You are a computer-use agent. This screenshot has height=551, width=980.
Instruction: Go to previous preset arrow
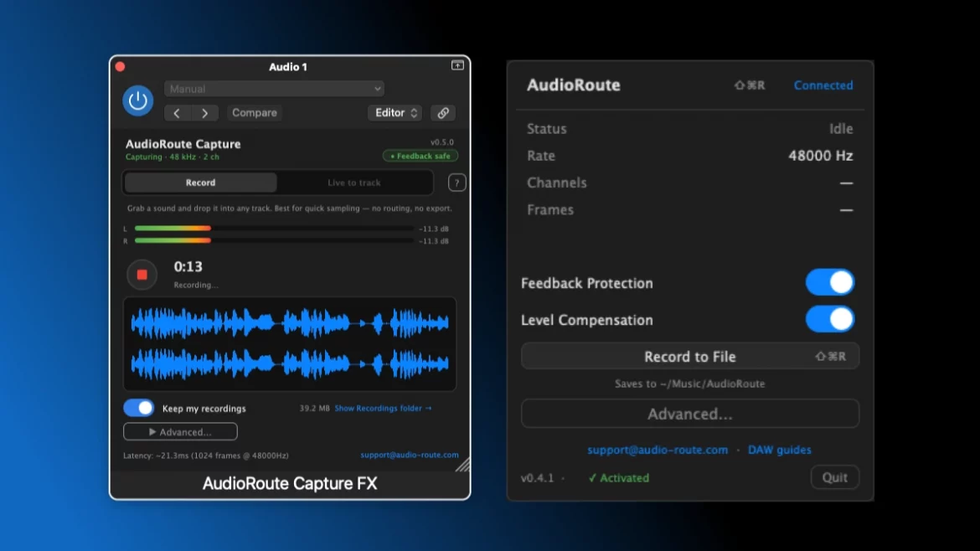coord(177,113)
